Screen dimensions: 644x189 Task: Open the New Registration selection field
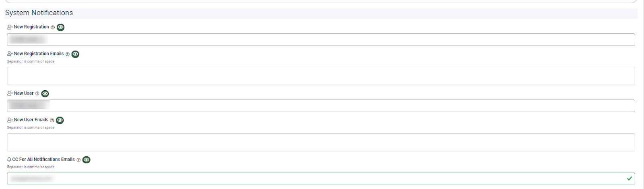[321, 39]
